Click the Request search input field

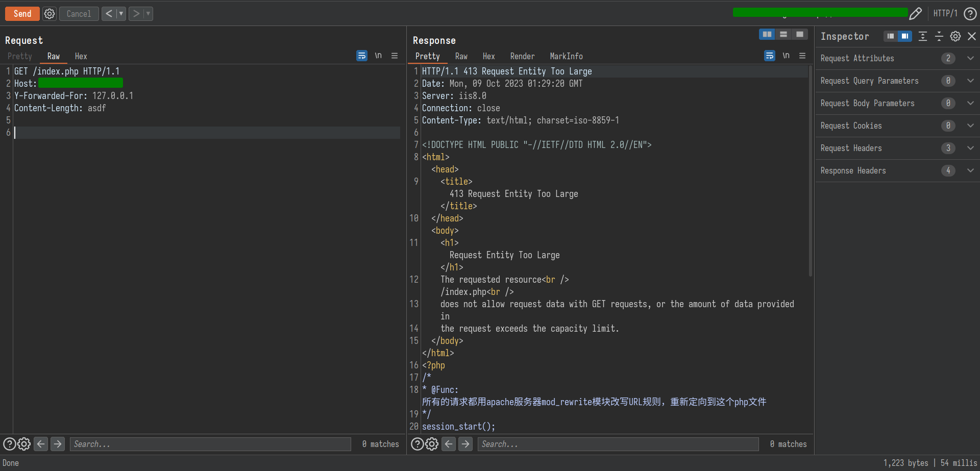tap(210, 444)
